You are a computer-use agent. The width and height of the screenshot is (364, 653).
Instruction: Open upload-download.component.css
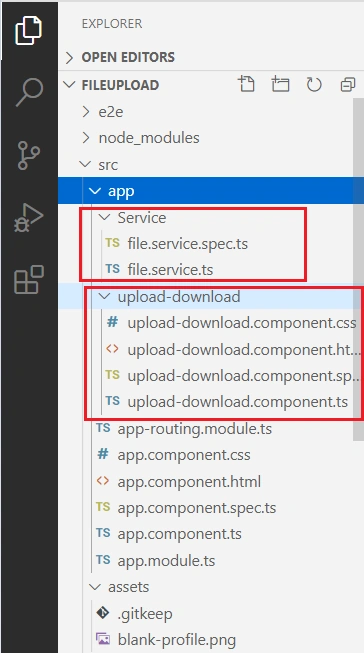pos(242,323)
